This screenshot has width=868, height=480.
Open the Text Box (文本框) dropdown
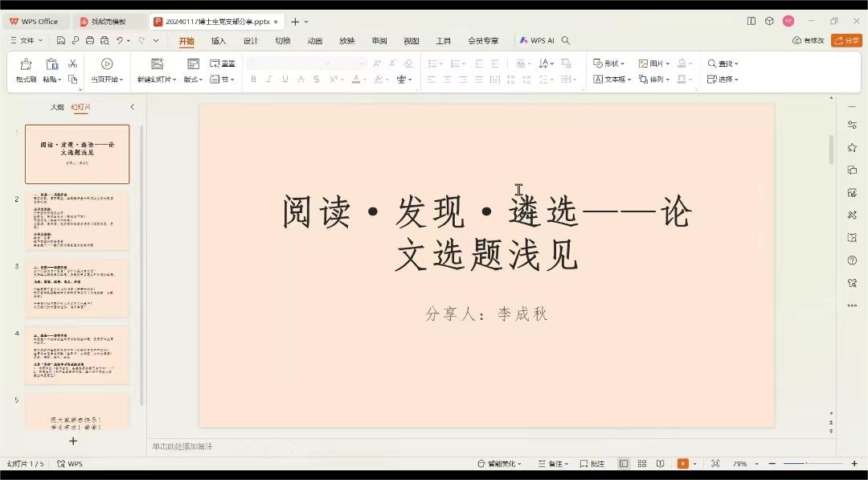(612, 79)
